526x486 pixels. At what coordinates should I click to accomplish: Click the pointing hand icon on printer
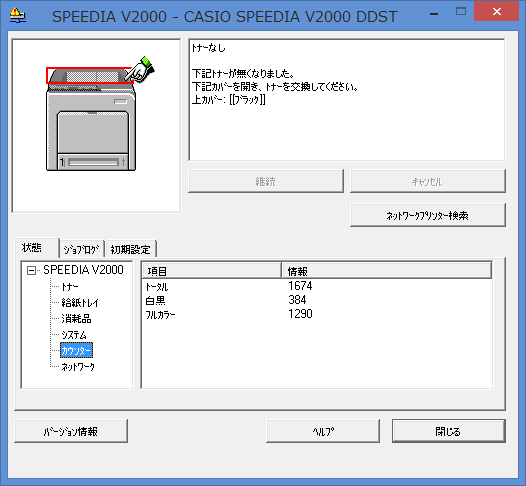140,70
